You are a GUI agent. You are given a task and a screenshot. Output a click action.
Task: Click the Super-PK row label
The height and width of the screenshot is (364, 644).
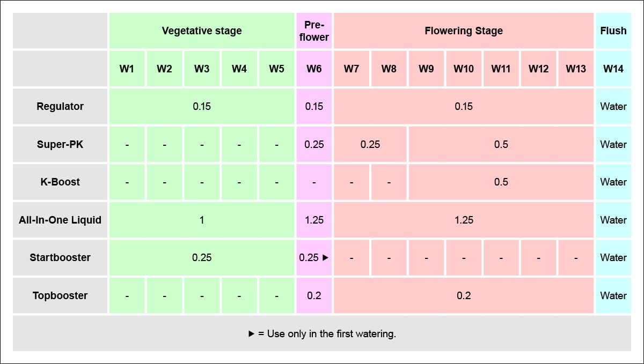[x=60, y=144]
